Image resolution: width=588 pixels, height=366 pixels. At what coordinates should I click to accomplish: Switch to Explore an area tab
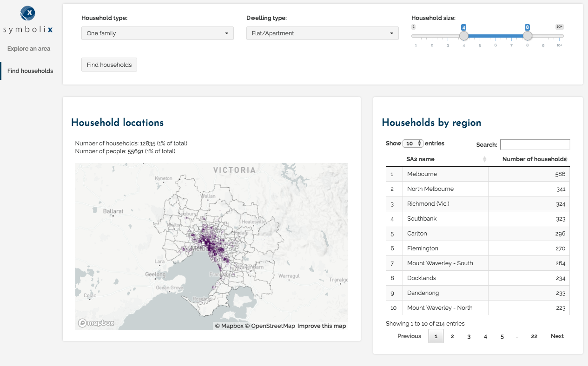pyautogui.click(x=29, y=49)
